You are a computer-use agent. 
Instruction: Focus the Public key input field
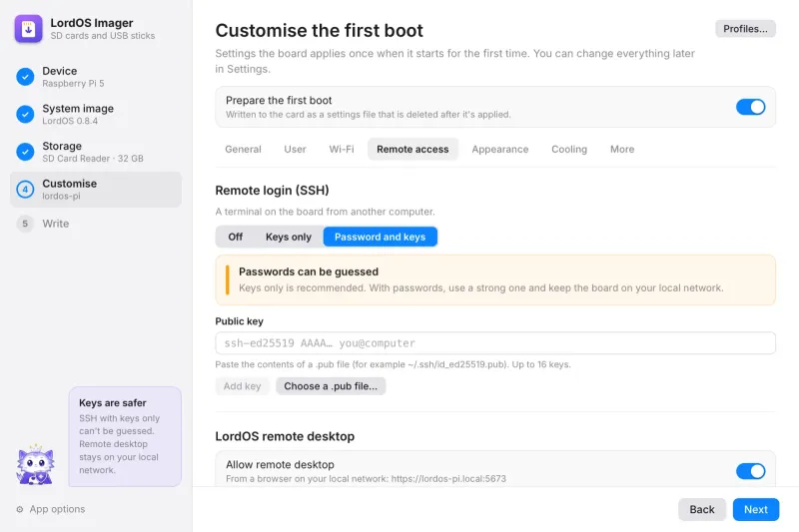coord(495,343)
